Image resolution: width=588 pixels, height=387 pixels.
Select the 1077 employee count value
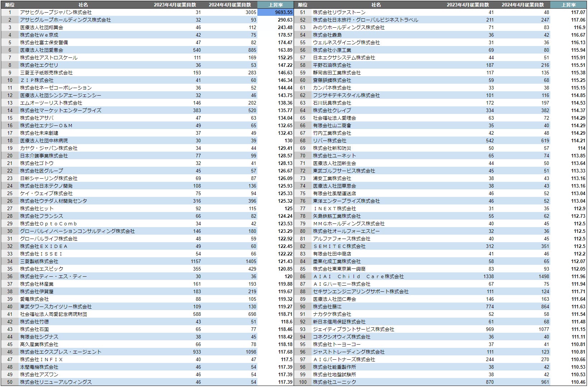point(544,329)
